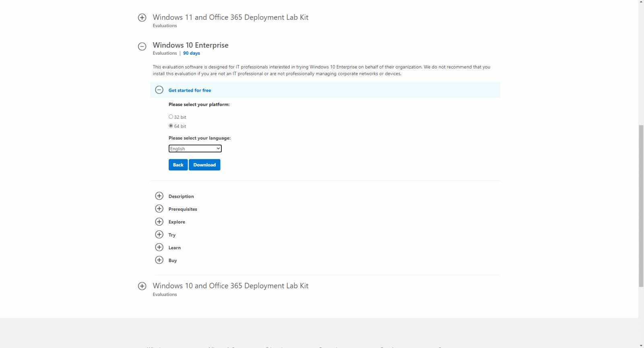Click the scrollbar up arrow

click(641, 2)
